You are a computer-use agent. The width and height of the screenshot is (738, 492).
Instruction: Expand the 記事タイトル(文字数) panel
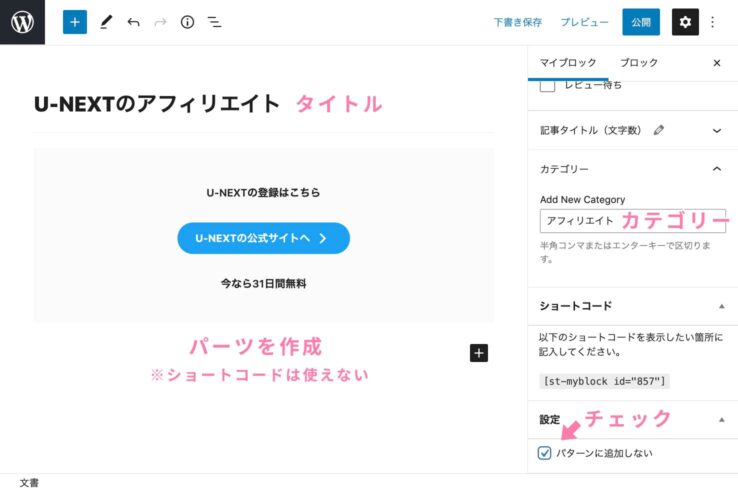[633, 130]
